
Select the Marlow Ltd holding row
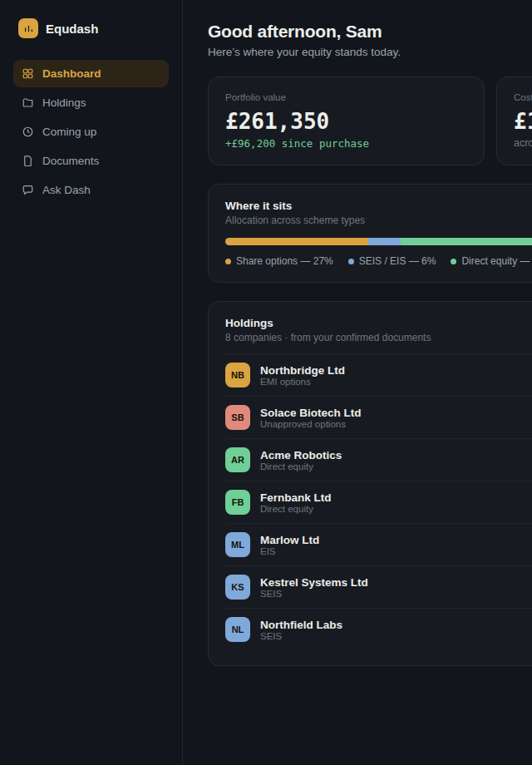(x=378, y=545)
